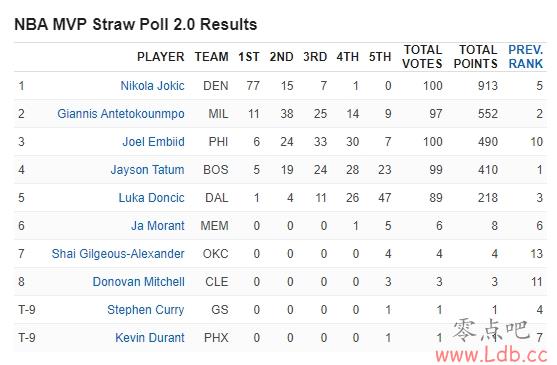Screen dimensions: 557x365
Task: Click the TEAM column header
Action: point(211,57)
